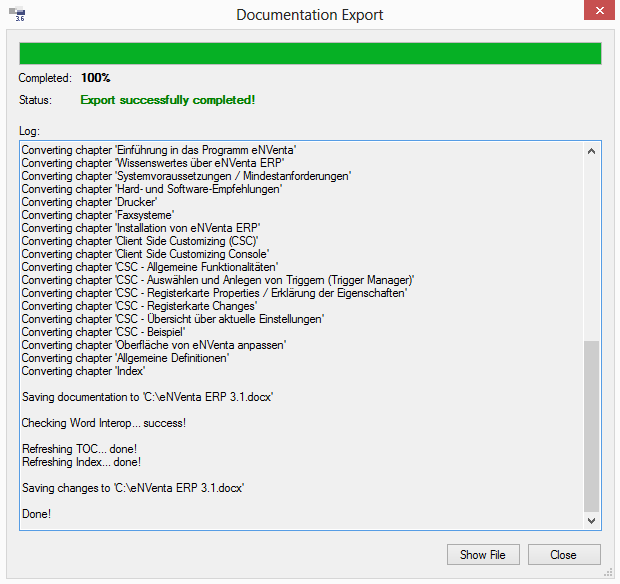This screenshot has height=584, width=620.
Task: Select log line Converting chapter 'Drucker'
Action: click(89, 202)
